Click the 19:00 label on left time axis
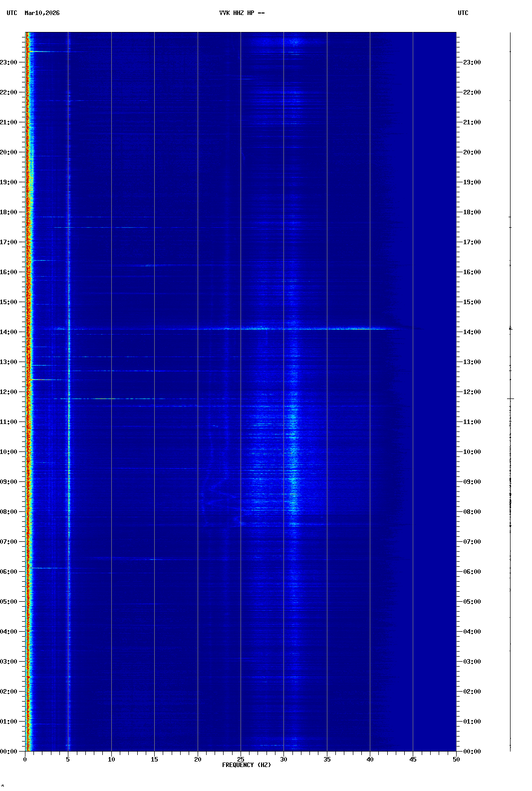532x791 pixels. (9, 182)
